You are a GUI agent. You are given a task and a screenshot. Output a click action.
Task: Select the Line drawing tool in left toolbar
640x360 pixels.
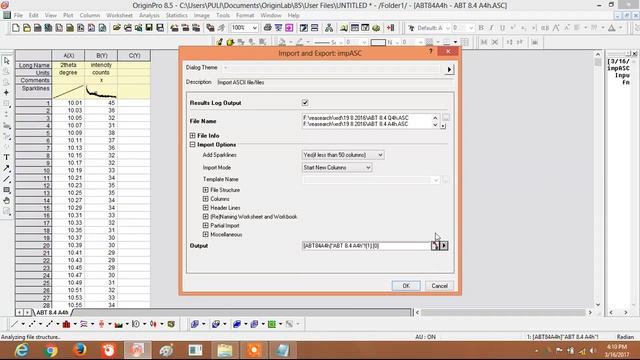coord(7,179)
